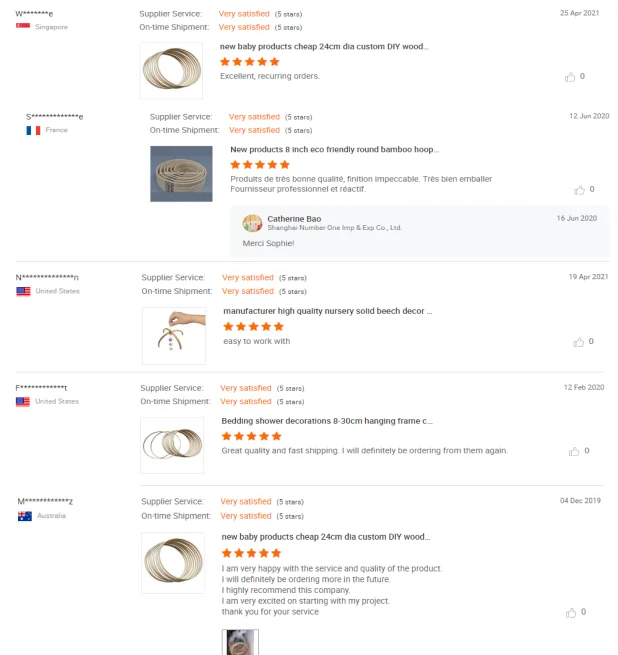The width and height of the screenshot is (618, 655).
Task: Open 'Bedding shower decorations 8-30cm' product link
Action: coord(326,421)
